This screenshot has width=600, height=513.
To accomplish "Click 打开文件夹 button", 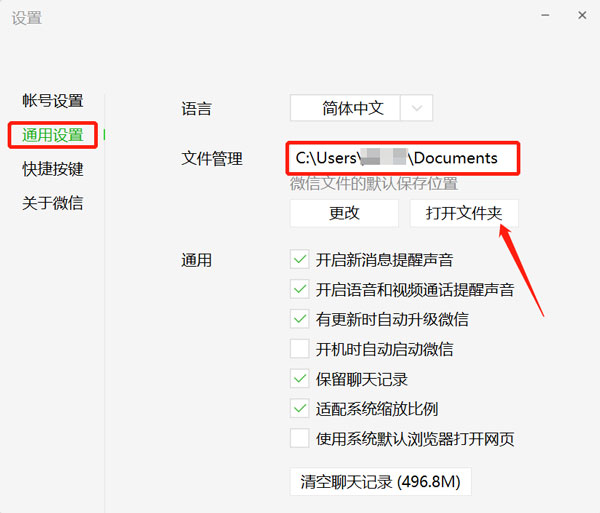I will (464, 213).
